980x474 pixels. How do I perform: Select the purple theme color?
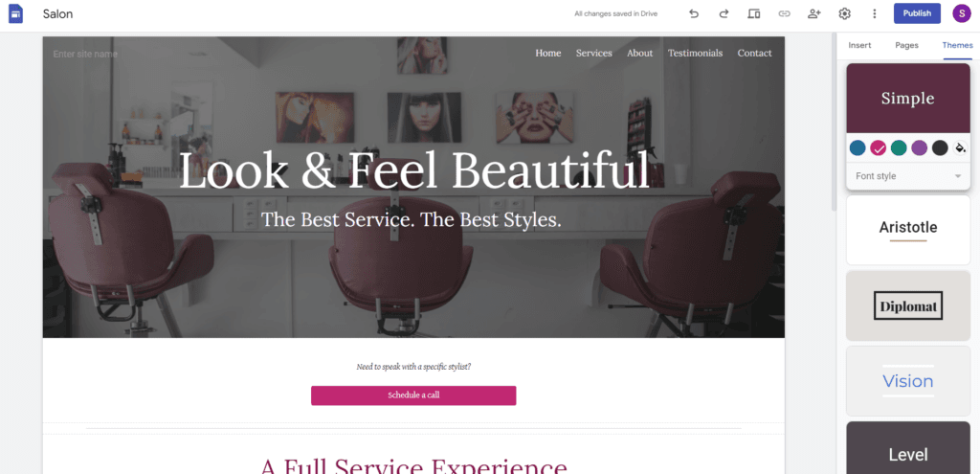point(919,148)
